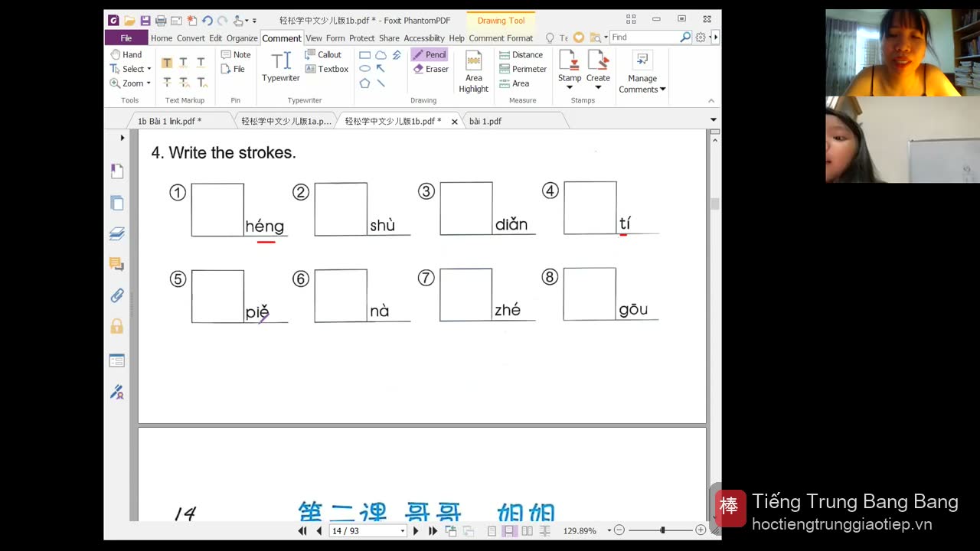Switch to the Home ribbon tab
Screen dimensions: 980x551
(x=162, y=38)
